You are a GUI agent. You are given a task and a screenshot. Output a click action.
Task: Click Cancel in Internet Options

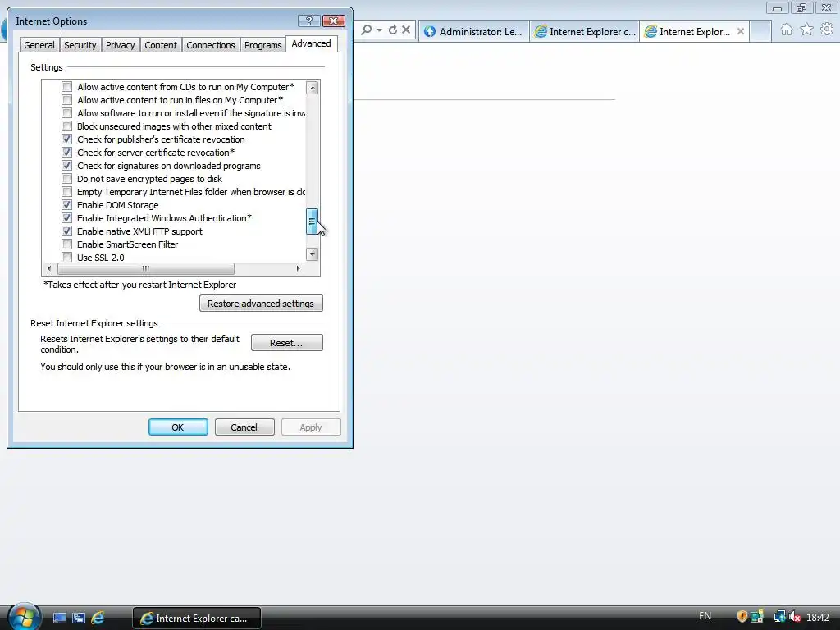pos(244,427)
